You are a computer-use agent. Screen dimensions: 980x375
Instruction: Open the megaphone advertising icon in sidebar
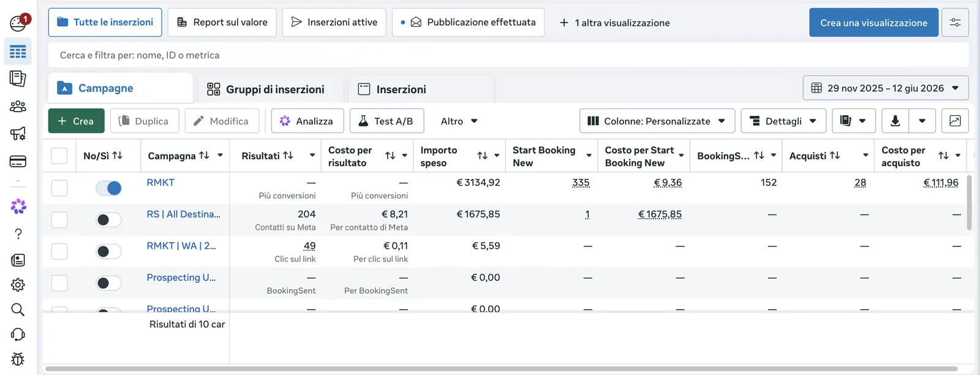point(18,134)
